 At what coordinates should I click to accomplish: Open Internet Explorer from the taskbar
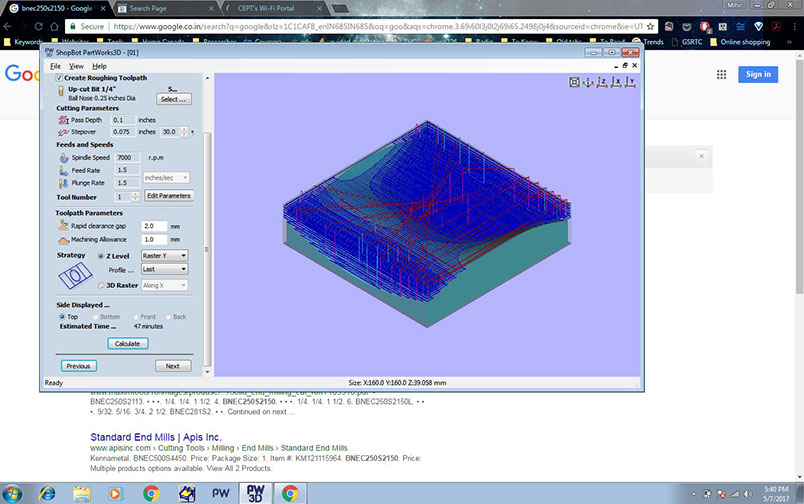coord(48,494)
